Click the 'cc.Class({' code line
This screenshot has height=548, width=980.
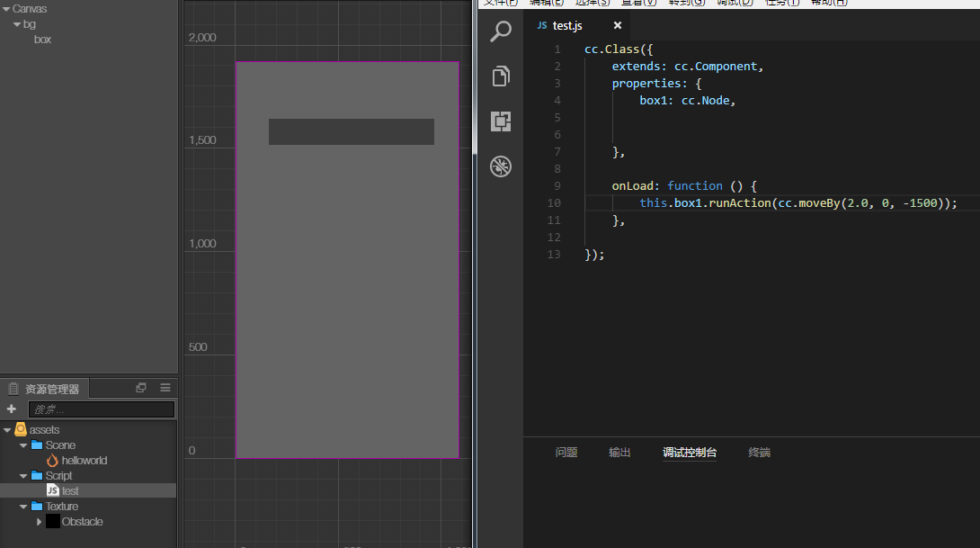[619, 49]
